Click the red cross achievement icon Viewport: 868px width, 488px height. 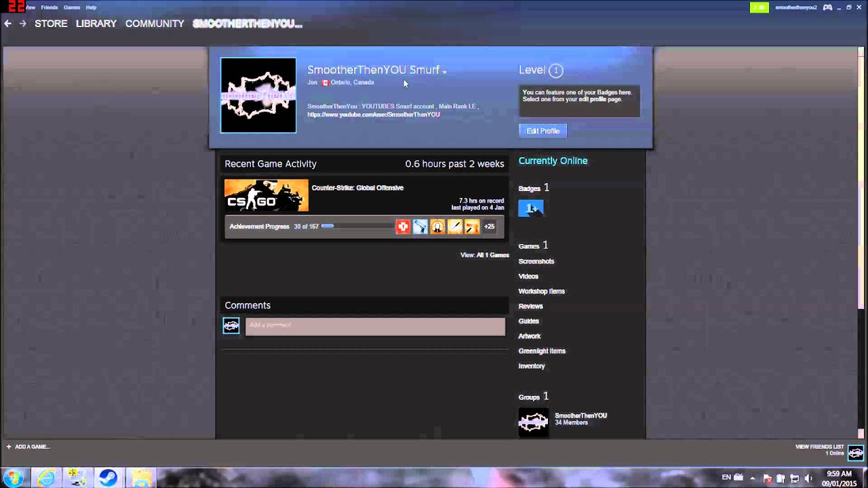[x=403, y=226]
